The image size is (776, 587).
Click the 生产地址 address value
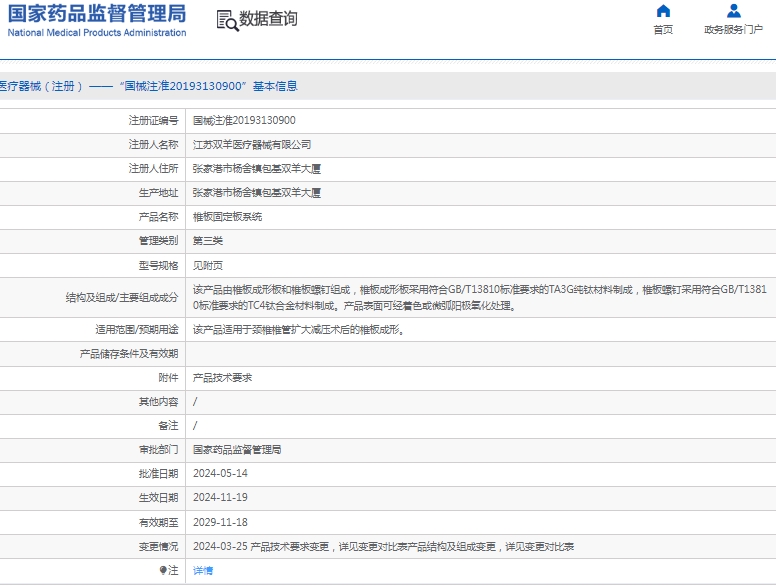point(257,193)
